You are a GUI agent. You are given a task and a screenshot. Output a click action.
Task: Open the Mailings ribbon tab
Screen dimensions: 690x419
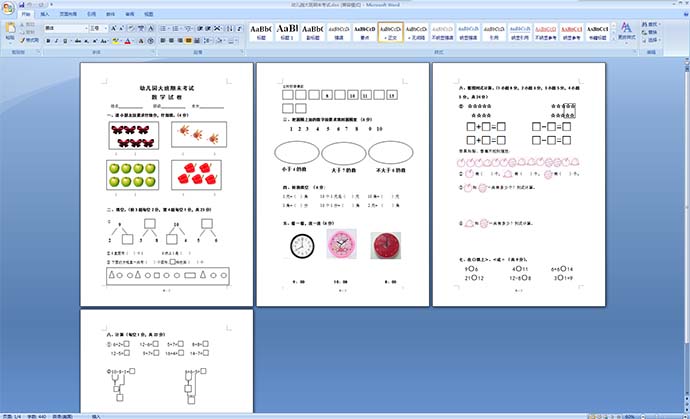click(x=110, y=14)
